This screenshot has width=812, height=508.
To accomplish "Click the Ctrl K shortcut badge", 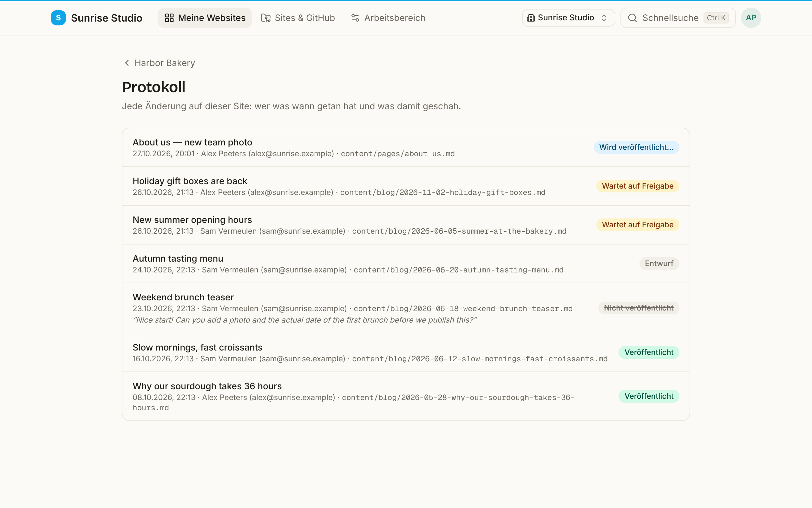I will (716, 18).
